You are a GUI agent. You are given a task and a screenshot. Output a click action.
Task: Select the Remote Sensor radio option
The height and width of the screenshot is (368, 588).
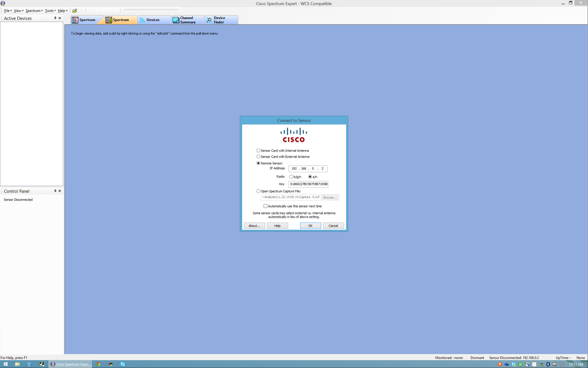pyautogui.click(x=258, y=163)
